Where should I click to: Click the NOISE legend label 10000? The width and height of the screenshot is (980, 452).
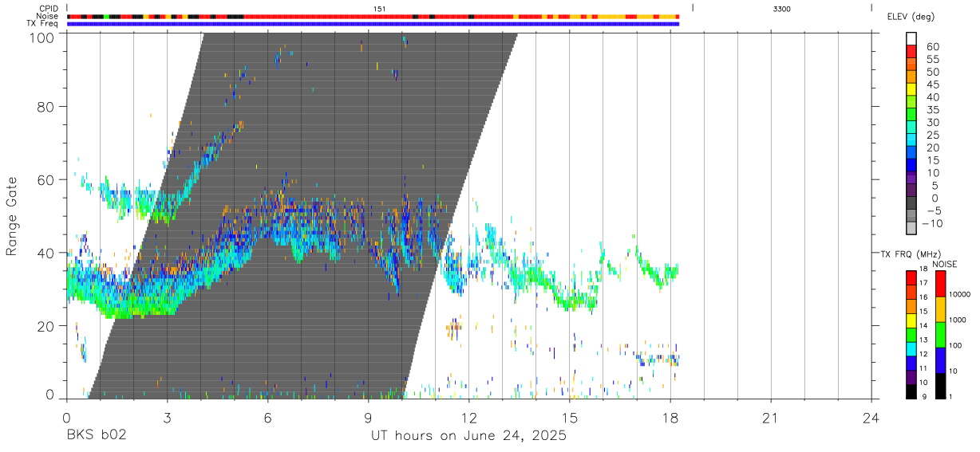(960, 295)
